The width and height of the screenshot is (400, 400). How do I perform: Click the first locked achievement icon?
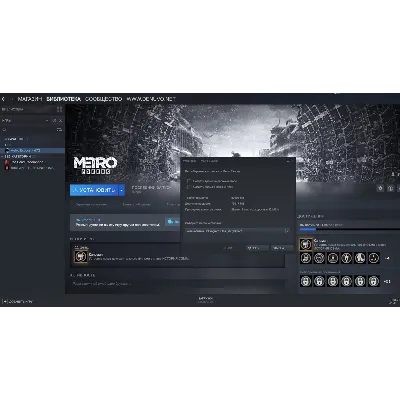[x=306, y=281]
